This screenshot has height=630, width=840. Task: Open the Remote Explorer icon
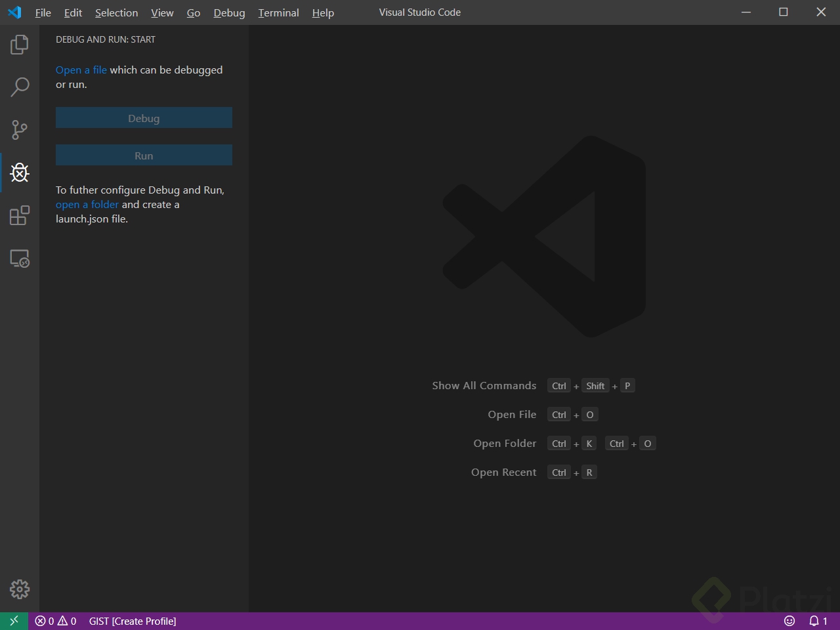click(20, 259)
